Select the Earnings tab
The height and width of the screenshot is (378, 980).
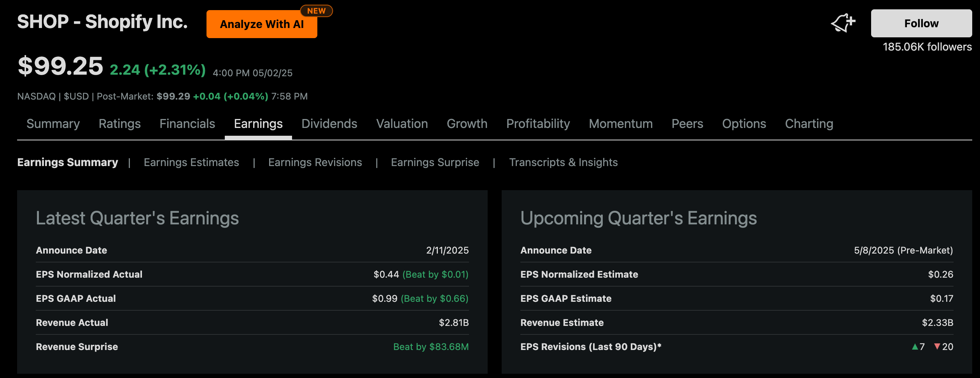point(258,124)
